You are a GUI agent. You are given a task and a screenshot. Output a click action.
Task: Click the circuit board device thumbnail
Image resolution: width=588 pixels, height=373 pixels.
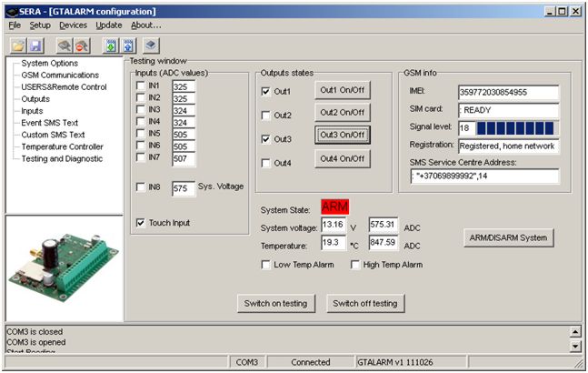(x=65, y=267)
